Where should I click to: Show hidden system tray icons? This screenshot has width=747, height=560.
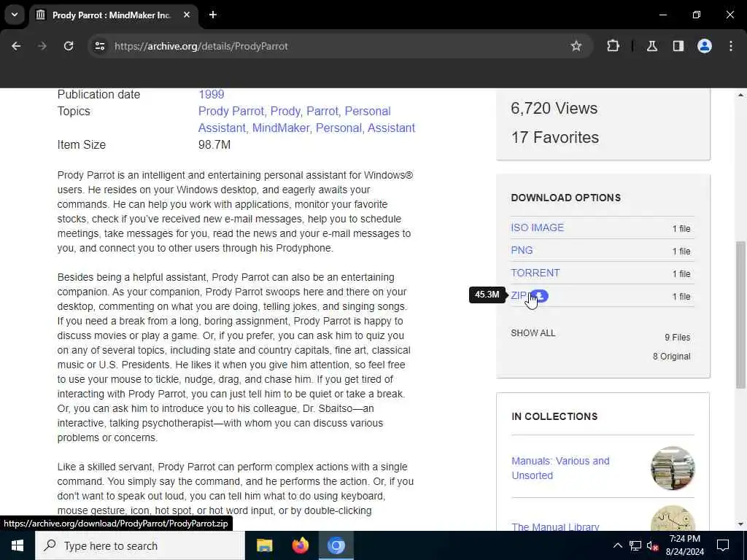tap(617, 545)
